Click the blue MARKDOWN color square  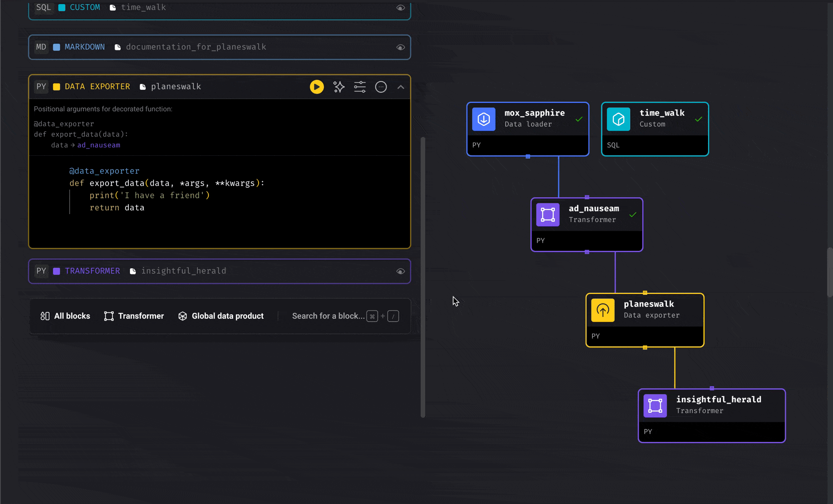[x=57, y=47]
